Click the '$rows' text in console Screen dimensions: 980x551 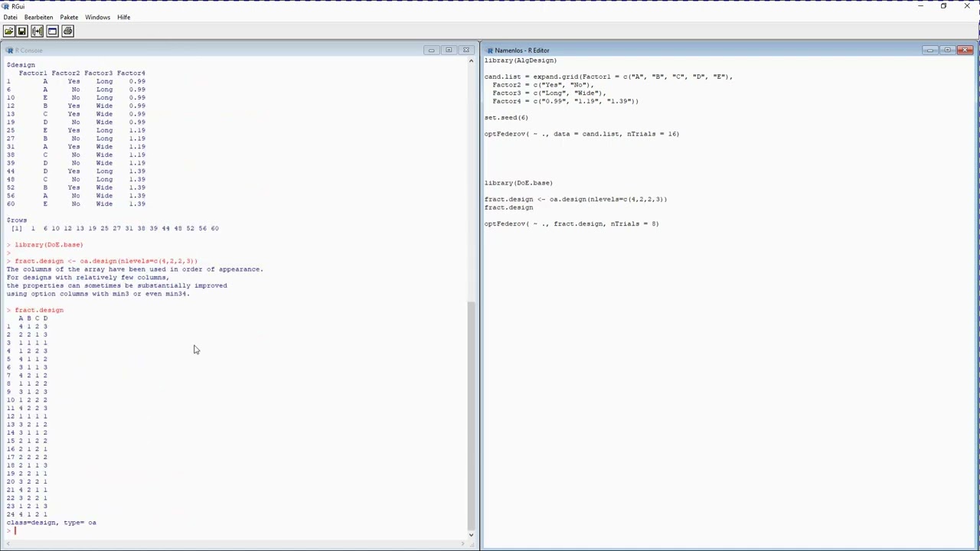coord(17,220)
